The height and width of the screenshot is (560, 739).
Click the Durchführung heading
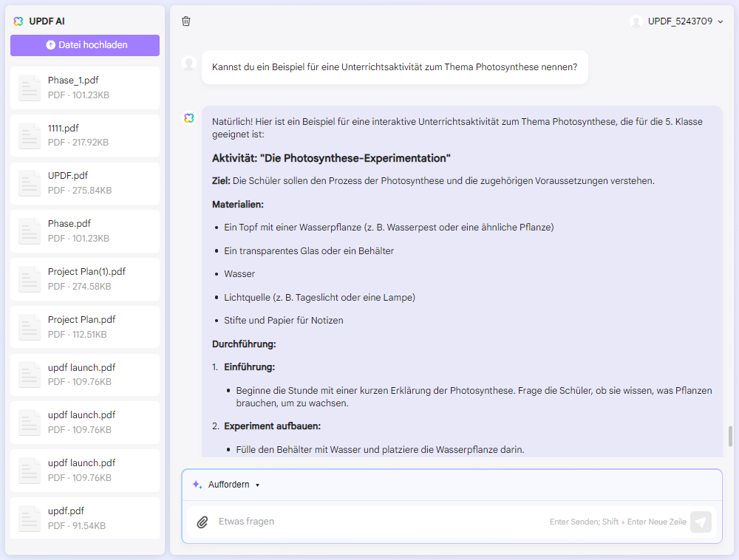[244, 344]
